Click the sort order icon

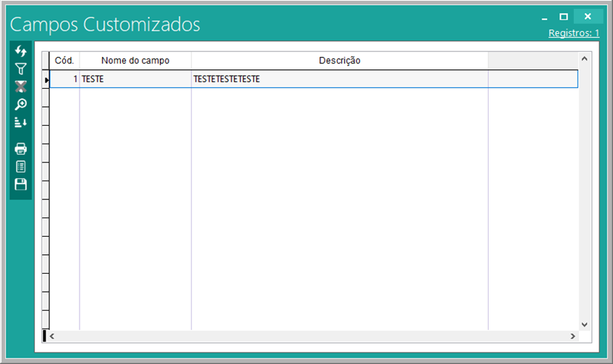[21, 123]
